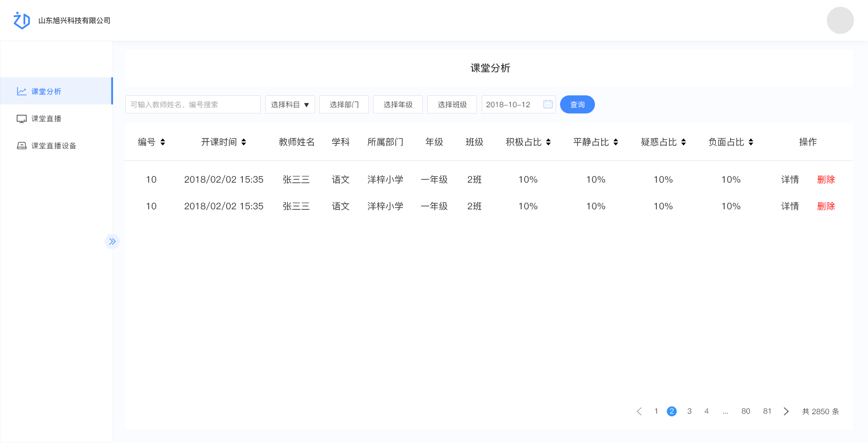Sort by 编号 using sort arrows
The width and height of the screenshot is (868, 443).
[x=163, y=142]
